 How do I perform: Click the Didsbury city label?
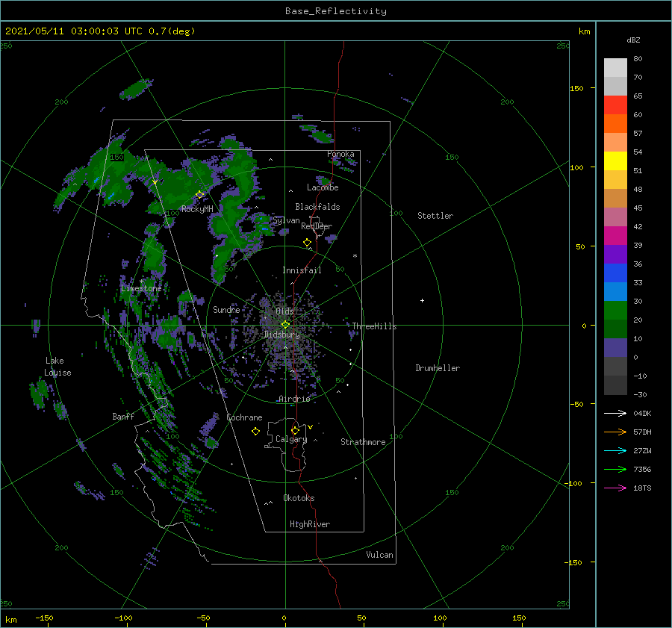pos(282,335)
